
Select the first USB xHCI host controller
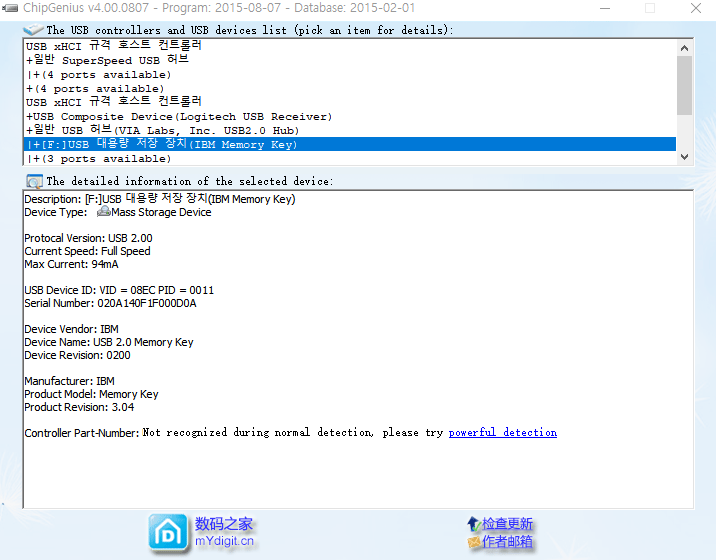[113, 47]
